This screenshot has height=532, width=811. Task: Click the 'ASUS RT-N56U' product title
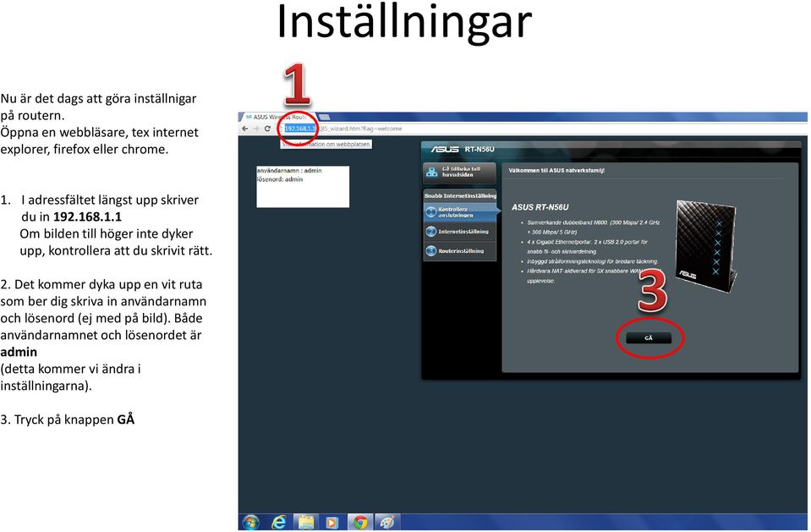(540, 207)
